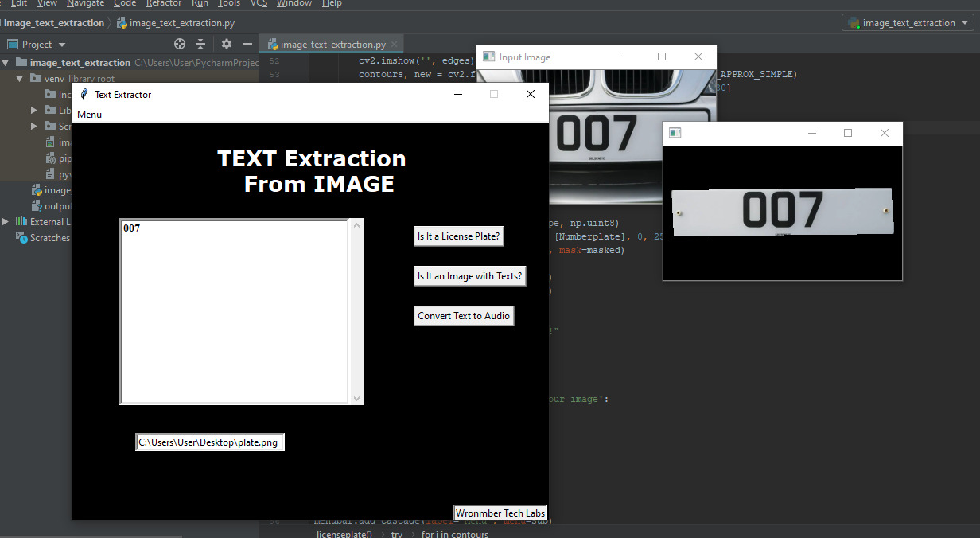The image size is (980, 538).
Task: Click the Scratches and Consoles icon
Action: pyautogui.click(x=23, y=238)
